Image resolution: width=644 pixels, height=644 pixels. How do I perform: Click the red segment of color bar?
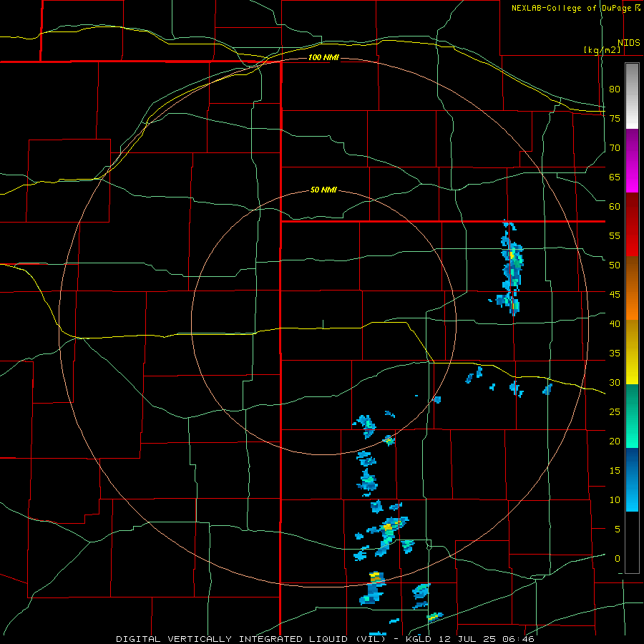tap(632, 225)
